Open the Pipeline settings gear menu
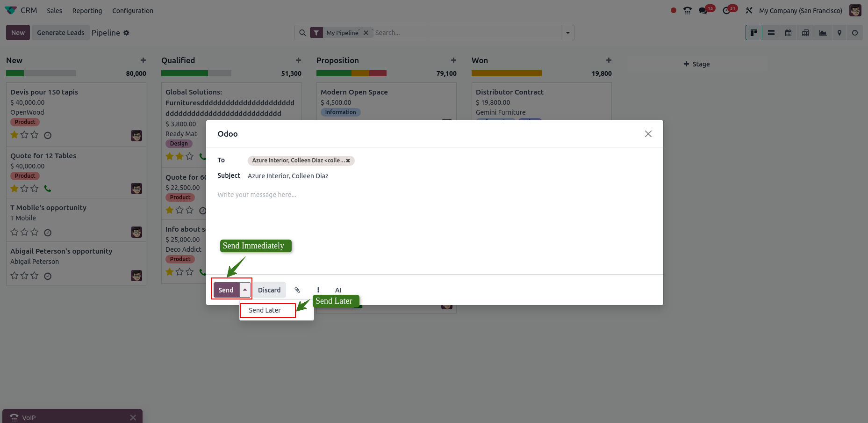Image resolution: width=868 pixels, height=423 pixels. [126, 33]
